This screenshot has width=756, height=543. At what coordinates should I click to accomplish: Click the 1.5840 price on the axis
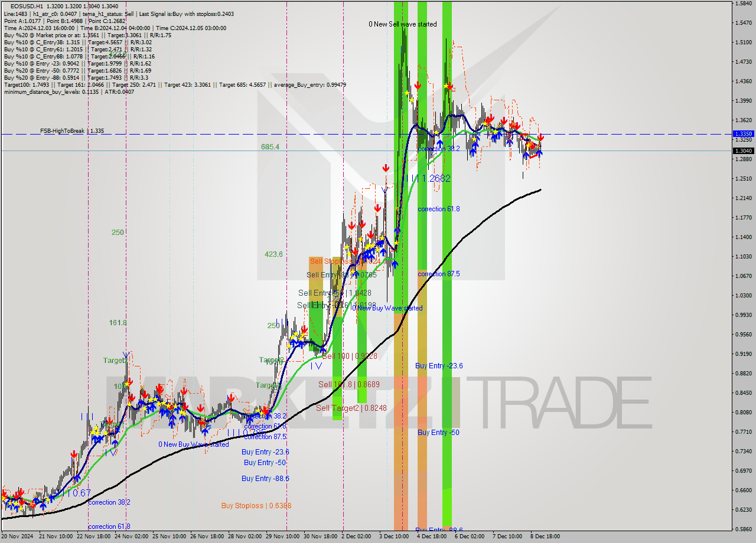(742, 4)
